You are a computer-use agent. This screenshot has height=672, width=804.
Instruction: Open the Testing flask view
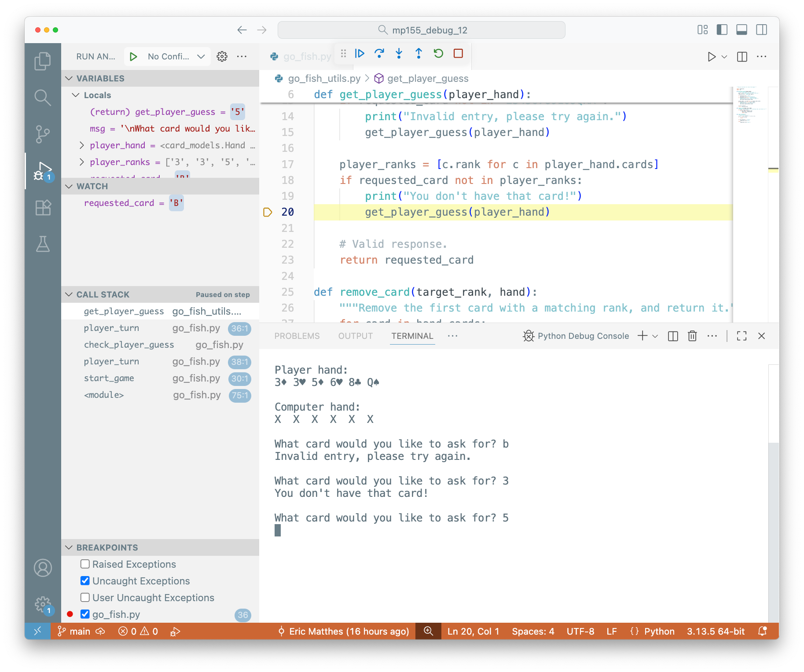pos(43,244)
